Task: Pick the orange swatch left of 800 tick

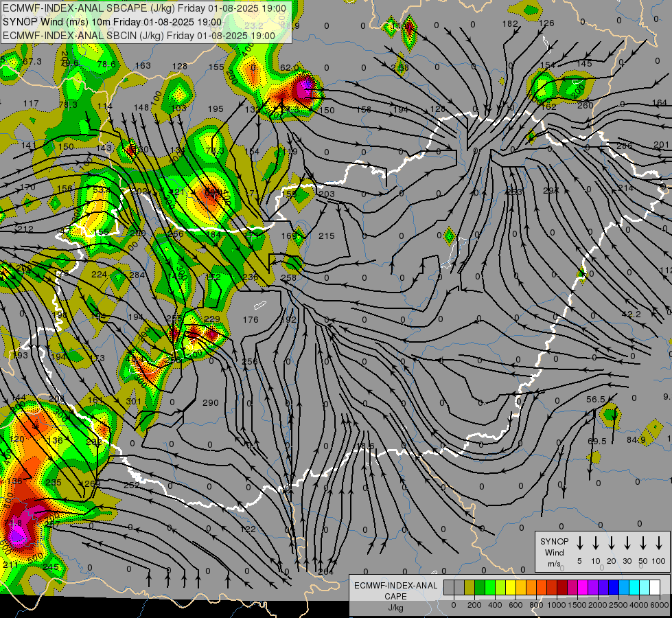Action: [x=531, y=587]
